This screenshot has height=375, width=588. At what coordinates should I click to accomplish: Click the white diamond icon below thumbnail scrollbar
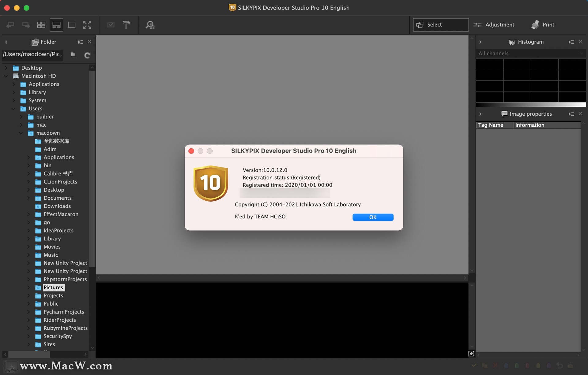pos(471,354)
